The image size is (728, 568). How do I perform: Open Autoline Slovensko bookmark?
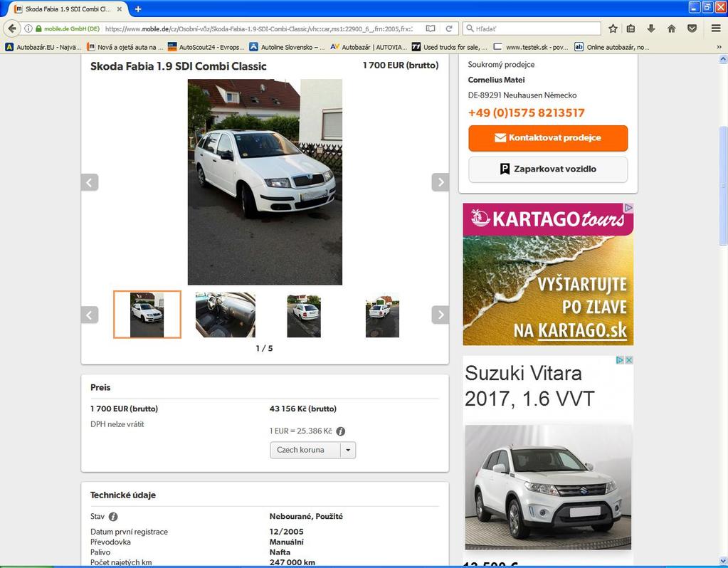coord(287,47)
